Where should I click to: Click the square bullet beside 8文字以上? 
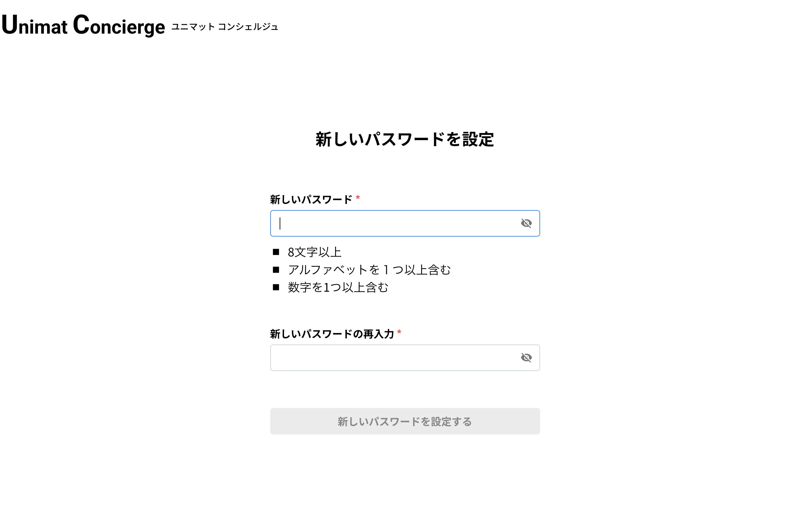point(276,251)
